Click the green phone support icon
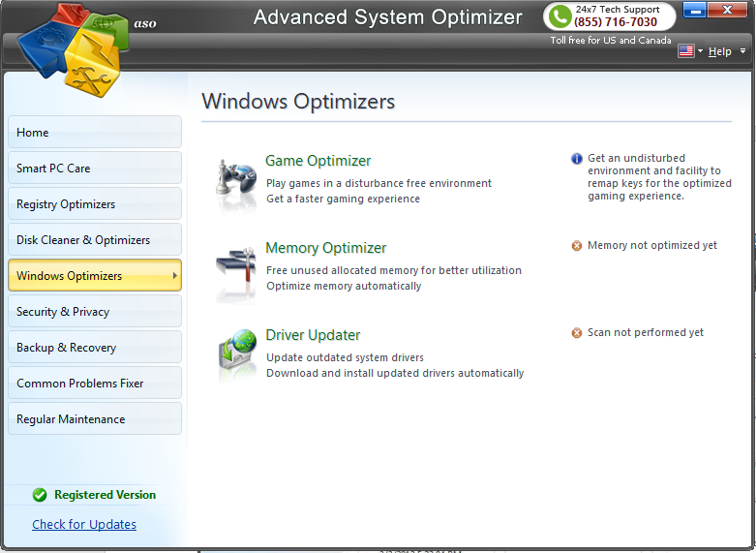The width and height of the screenshot is (756, 553). pos(559,16)
